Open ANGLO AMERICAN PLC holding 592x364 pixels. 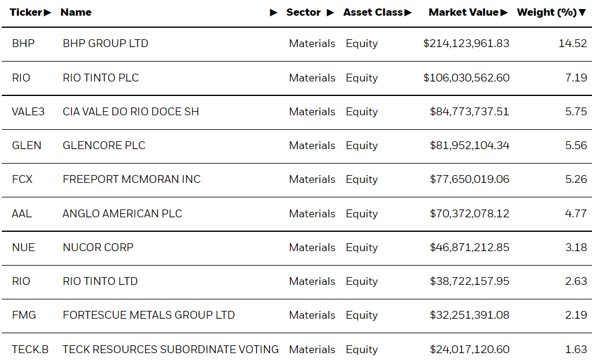pos(122,214)
